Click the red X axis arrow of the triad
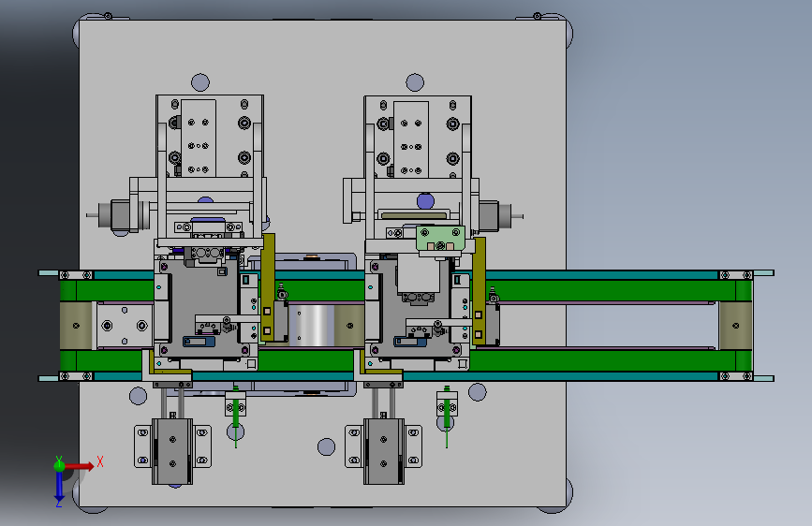The width and height of the screenshot is (812, 526). 80,466
